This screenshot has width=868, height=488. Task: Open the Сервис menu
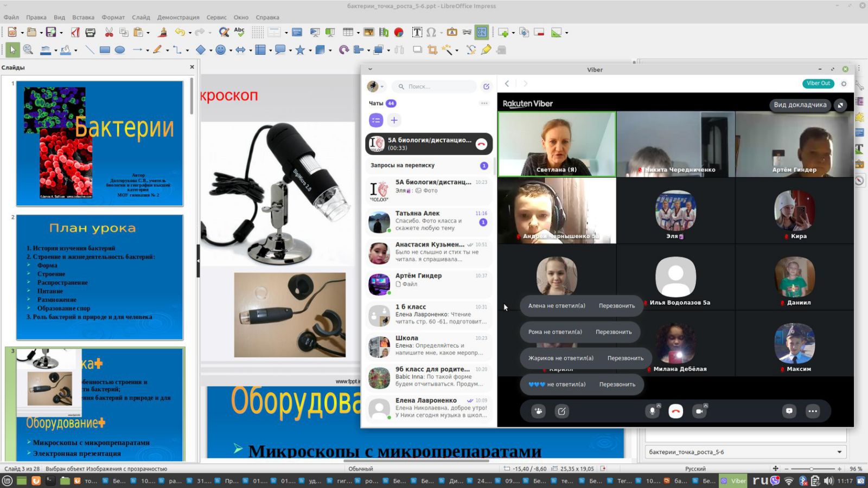pyautogui.click(x=216, y=17)
